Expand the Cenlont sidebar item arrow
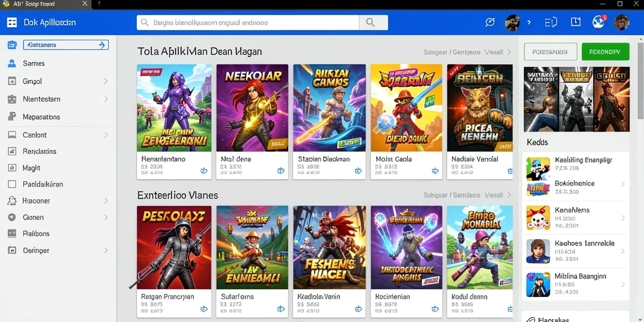Viewport: 644px width, 322px height. coord(106,135)
